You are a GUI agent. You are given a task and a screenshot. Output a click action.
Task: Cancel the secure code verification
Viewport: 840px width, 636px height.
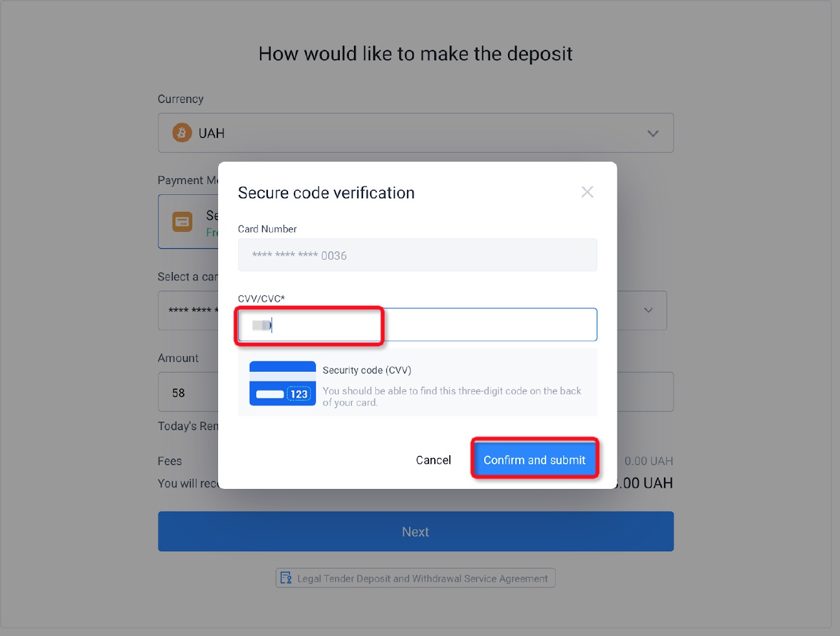(433, 460)
